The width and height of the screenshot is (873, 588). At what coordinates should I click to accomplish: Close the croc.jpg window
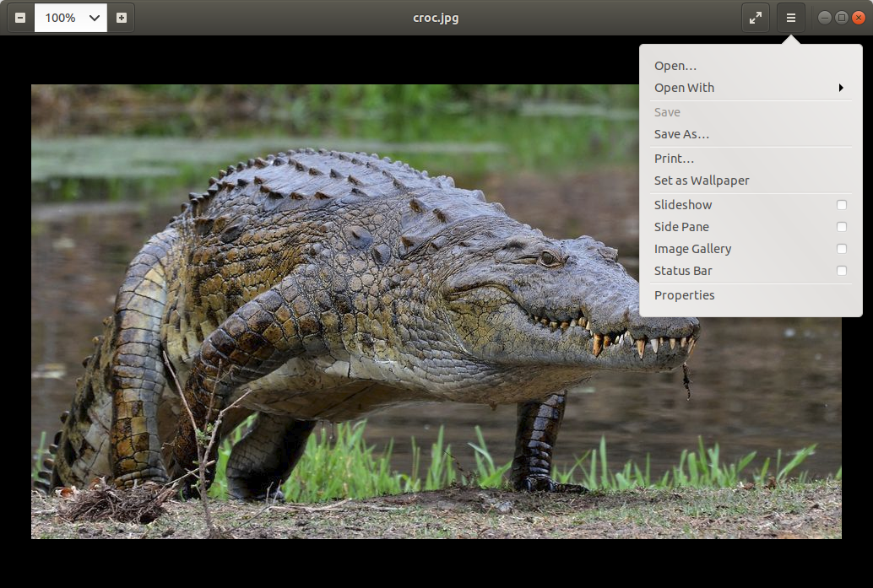859,18
